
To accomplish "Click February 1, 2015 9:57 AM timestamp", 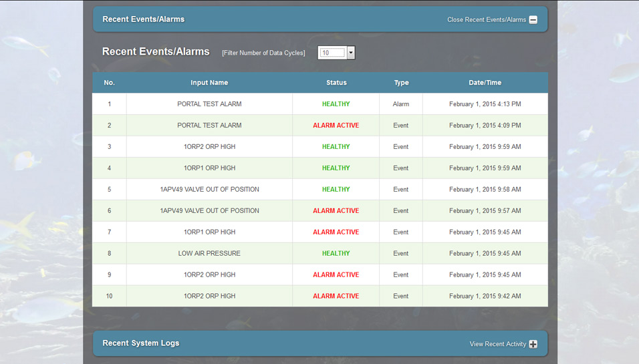I will (485, 210).
